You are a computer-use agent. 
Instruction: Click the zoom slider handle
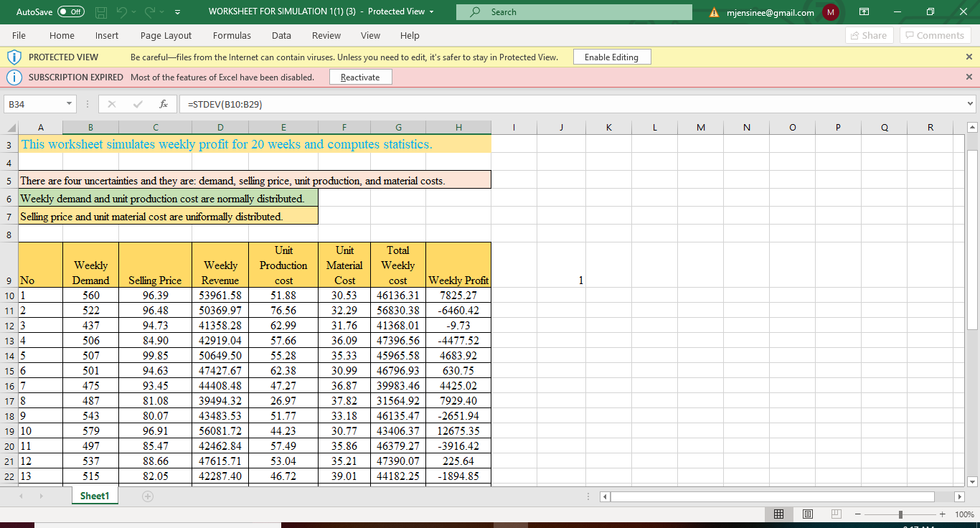900,514
